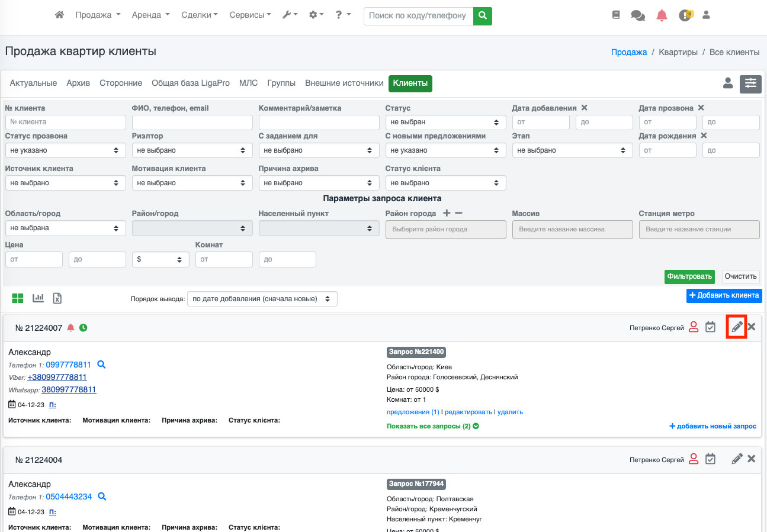This screenshot has width=767, height=532.
Task: Open the Порядок вывода sorting dropdown
Action: 262,299
